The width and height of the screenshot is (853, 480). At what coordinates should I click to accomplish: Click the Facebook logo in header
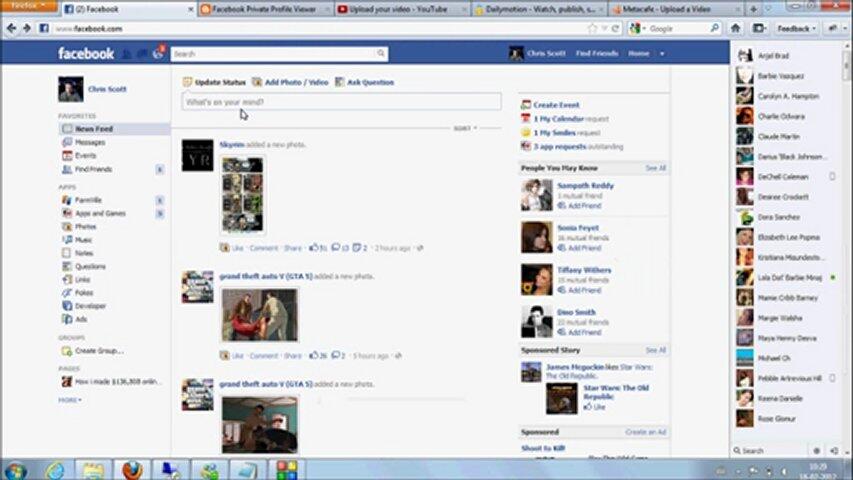click(x=86, y=53)
